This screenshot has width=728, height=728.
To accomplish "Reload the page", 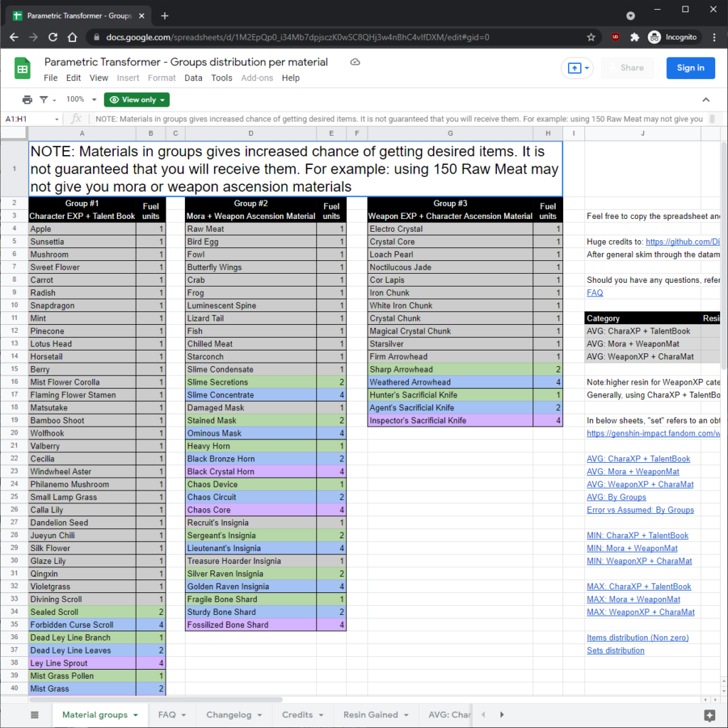I will 53,37.
